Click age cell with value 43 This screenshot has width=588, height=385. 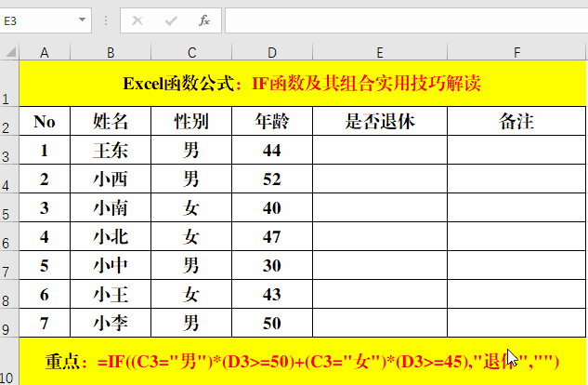(272, 294)
